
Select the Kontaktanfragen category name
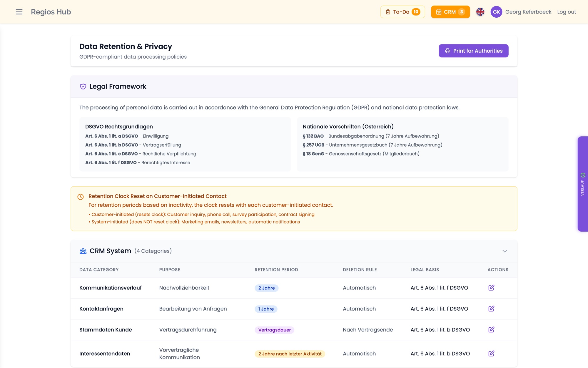pos(101,309)
